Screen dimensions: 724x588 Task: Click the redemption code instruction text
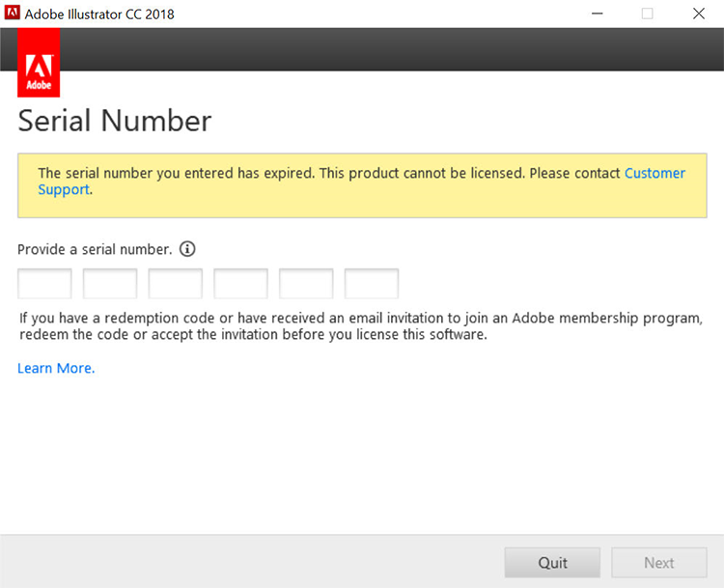coord(361,326)
